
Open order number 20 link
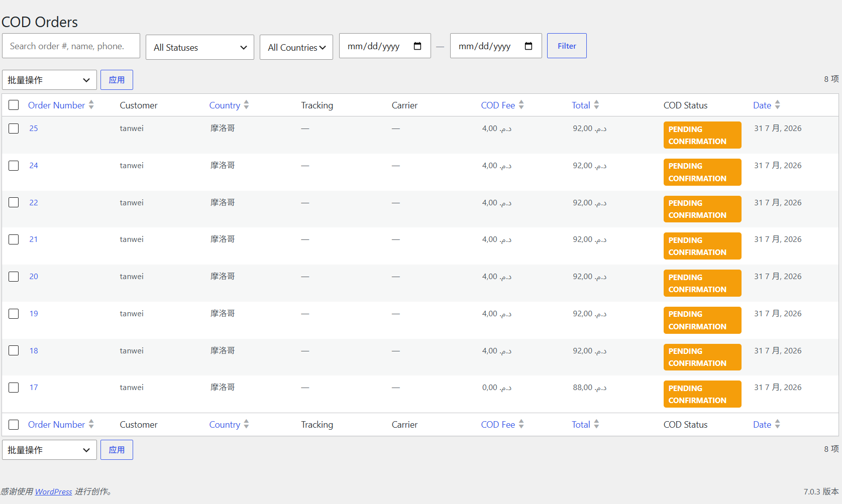pyautogui.click(x=34, y=277)
